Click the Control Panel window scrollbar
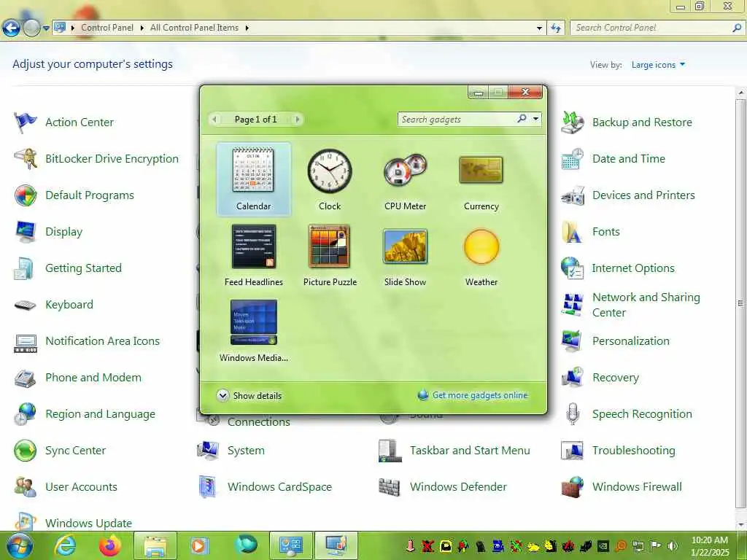This screenshot has height=560, width=747. [740, 303]
